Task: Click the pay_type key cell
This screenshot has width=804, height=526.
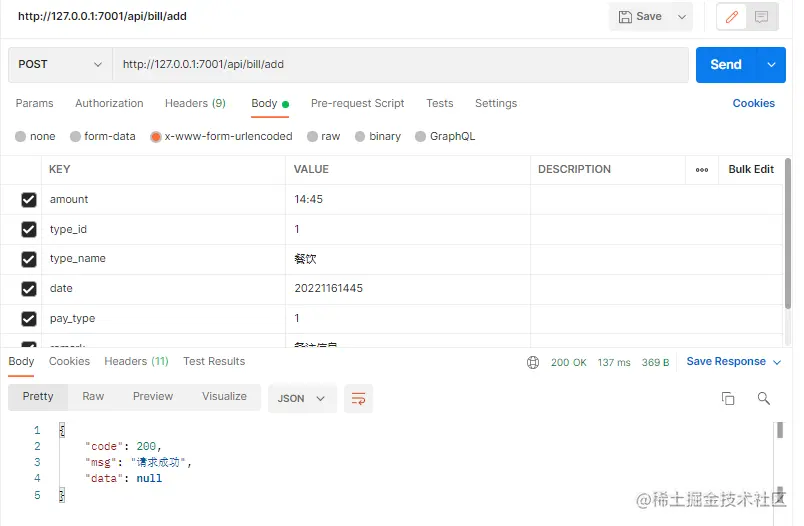Action: click(163, 318)
